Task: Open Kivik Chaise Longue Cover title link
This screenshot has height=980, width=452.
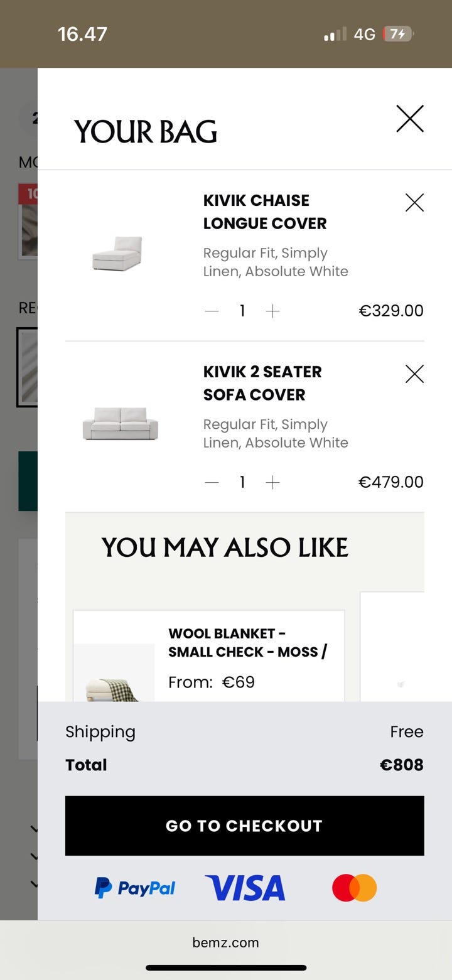Action: (264, 212)
